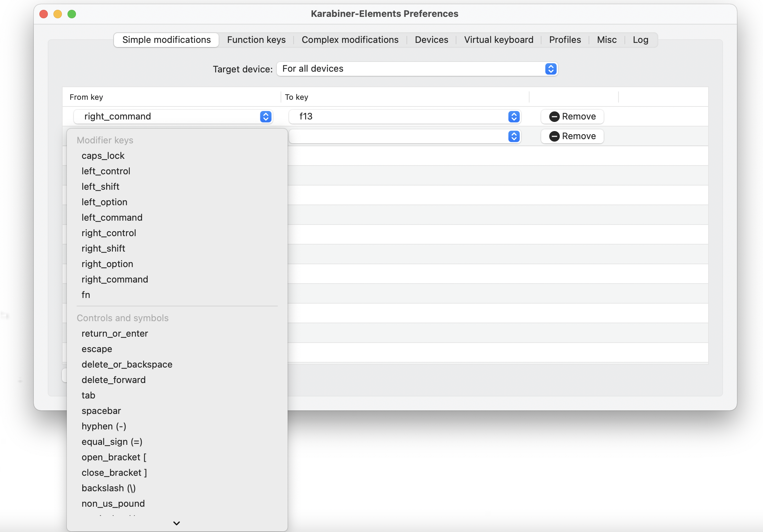
Task: View the Log tab
Action: (x=640, y=40)
